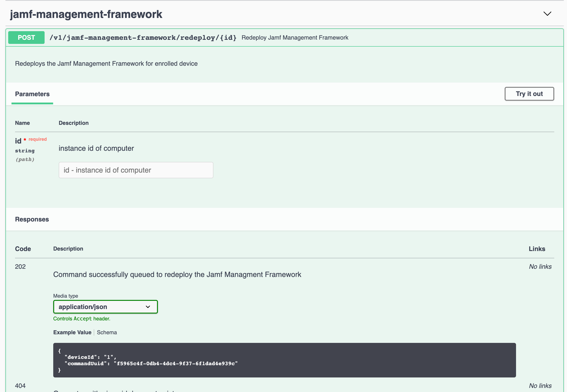Click the Links column header
The image size is (567, 392).
[537, 249]
